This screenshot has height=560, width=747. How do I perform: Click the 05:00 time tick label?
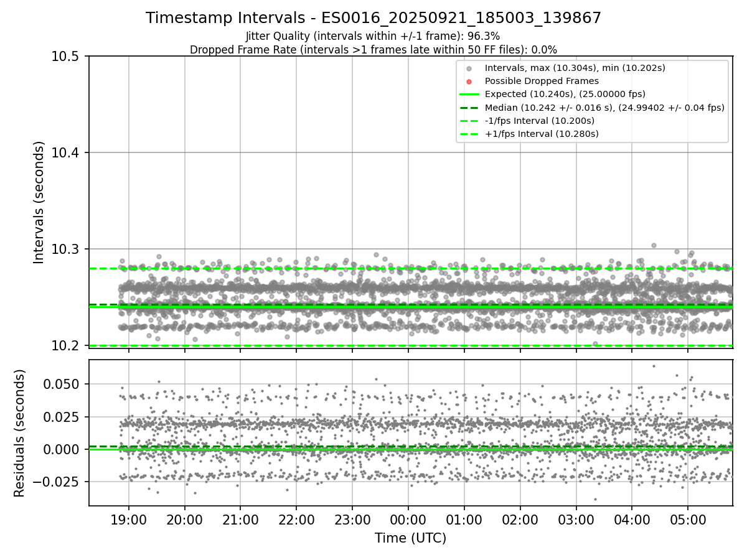[x=688, y=520]
